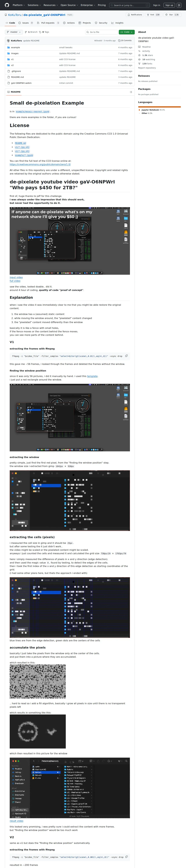
Task: Open the 'result video' link
Action: (x=17, y=821)
